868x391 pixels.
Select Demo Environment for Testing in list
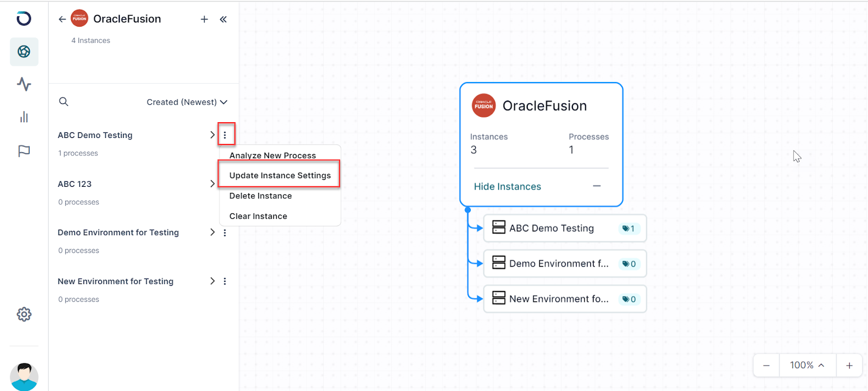[118, 232]
